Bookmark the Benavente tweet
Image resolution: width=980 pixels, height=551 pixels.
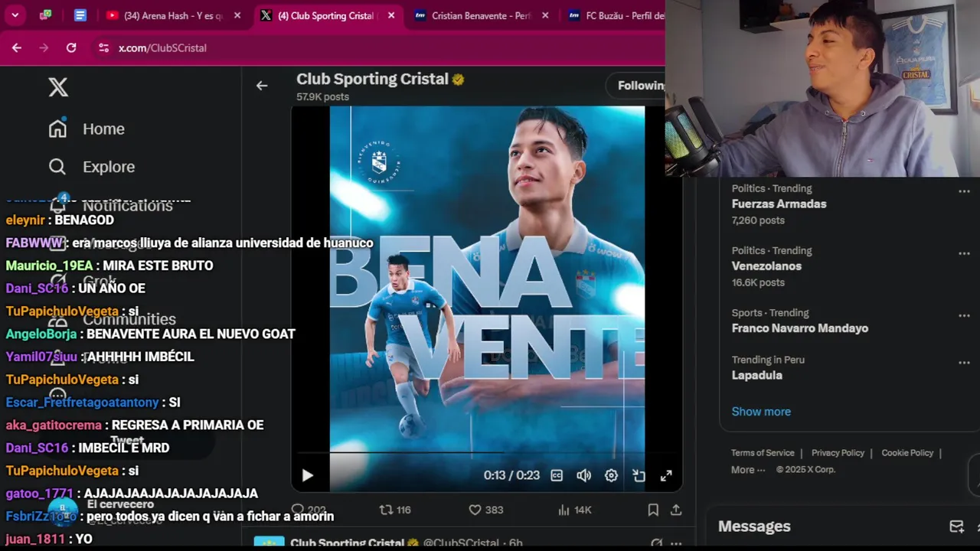(x=653, y=510)
